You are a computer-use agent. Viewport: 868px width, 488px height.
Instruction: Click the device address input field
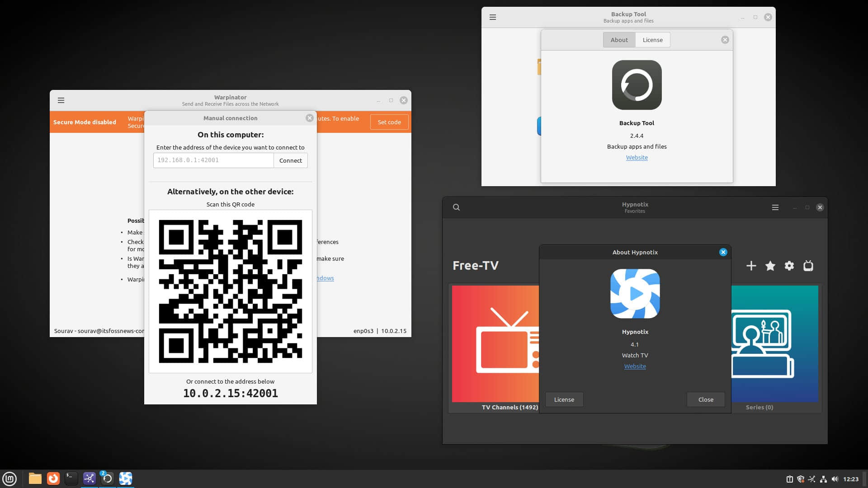[x=213, y=160]
